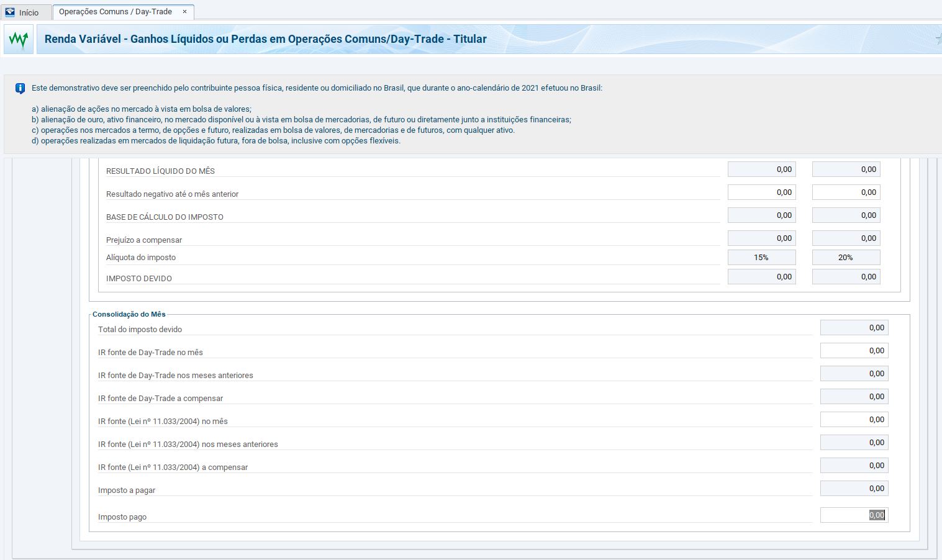Select the Operações Comuns / Day-Trade tab

115,12
